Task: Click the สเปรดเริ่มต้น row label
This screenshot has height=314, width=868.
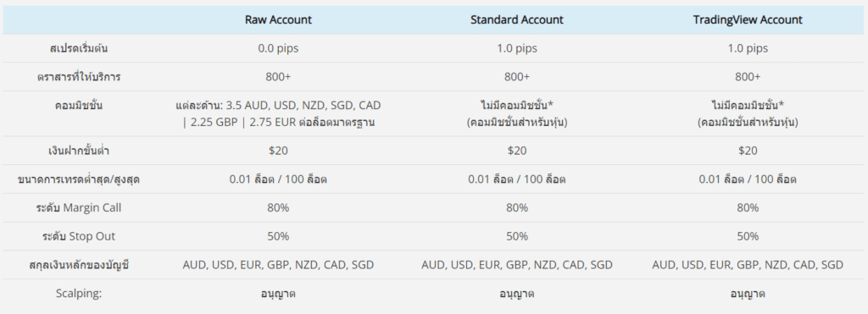Action: 79,48
